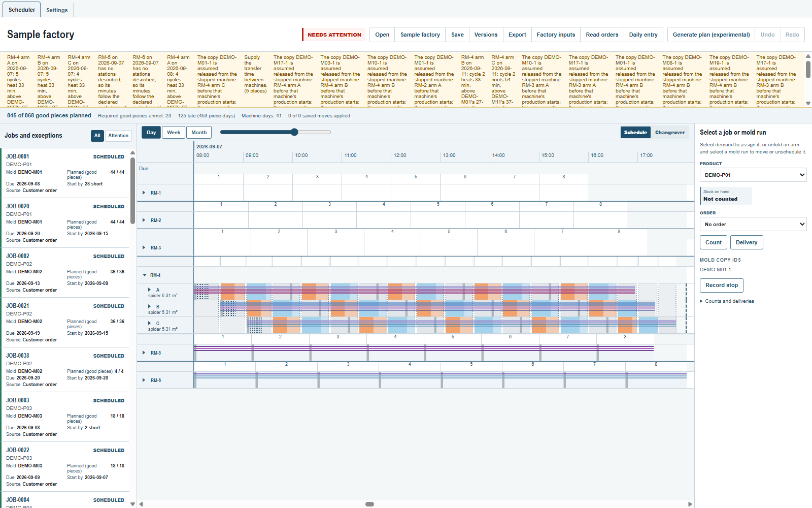812x508 pixels.
Task: Open the Settings tab
Action: (x=57, y=10)
